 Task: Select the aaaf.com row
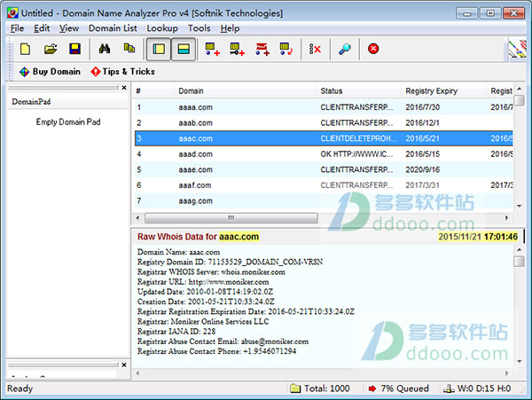click(x=324, y=185)
